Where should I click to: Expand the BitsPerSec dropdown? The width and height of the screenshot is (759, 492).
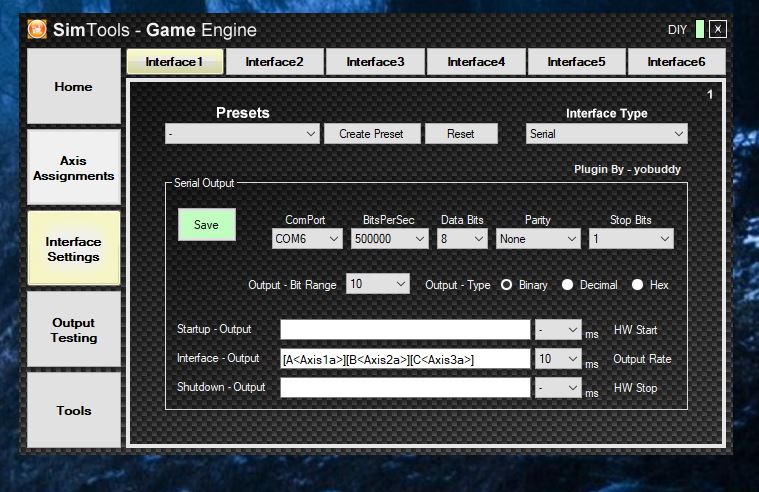click(389, 239)
